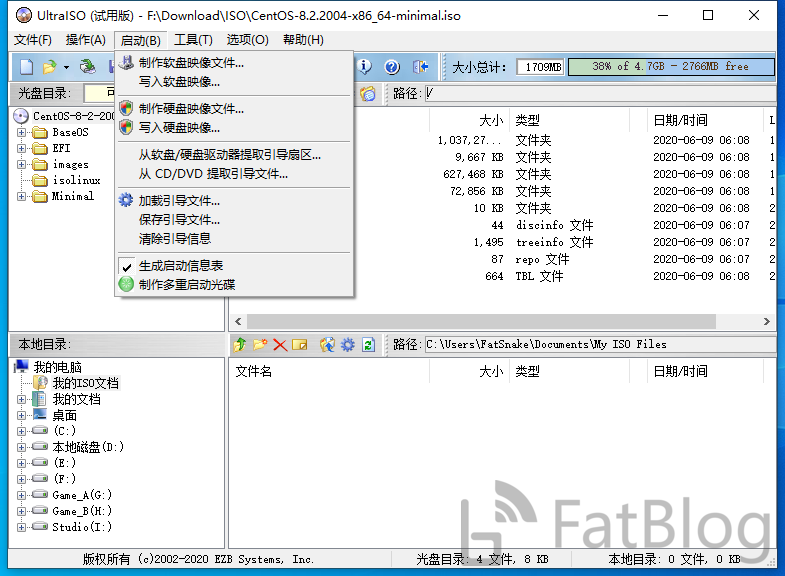
Task: Click the 大小总计 1709MB field
Action: click(540, 67)
